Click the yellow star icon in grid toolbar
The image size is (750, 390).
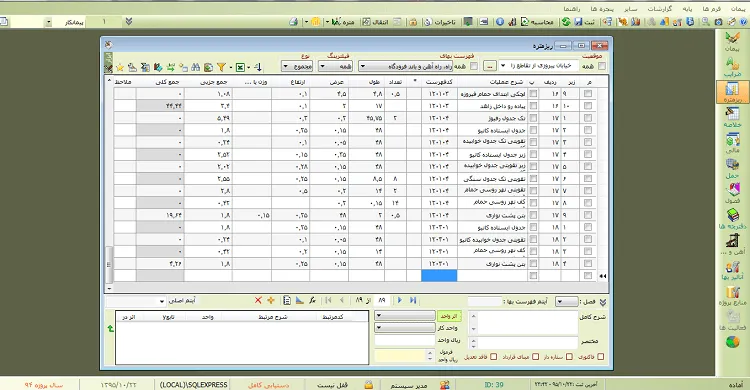(120, 67)
